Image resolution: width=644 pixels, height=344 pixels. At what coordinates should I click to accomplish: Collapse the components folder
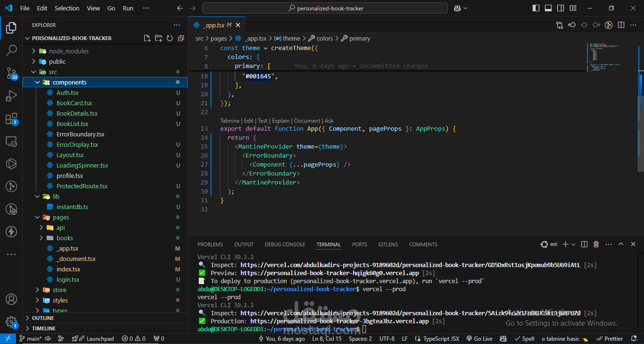(37, 82)
